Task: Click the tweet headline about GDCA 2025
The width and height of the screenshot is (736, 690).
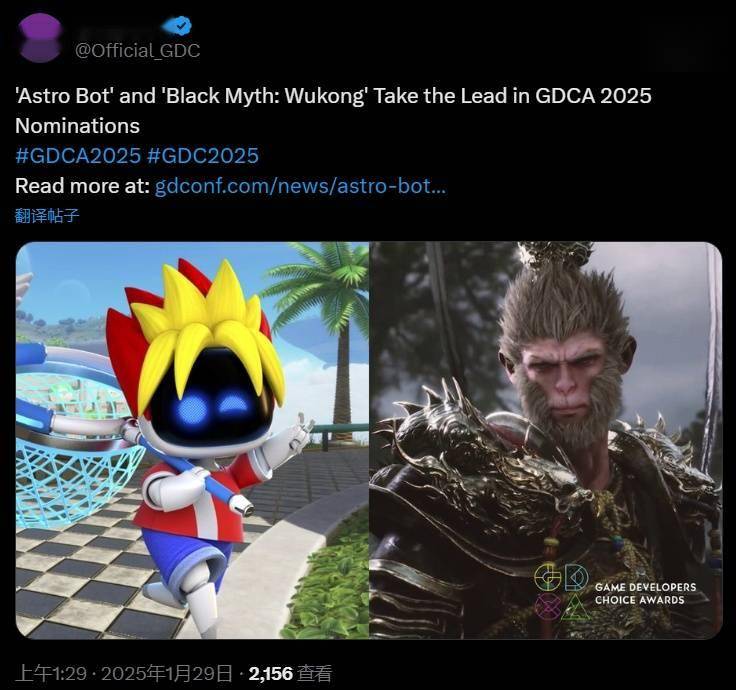Action: (333, 111)
